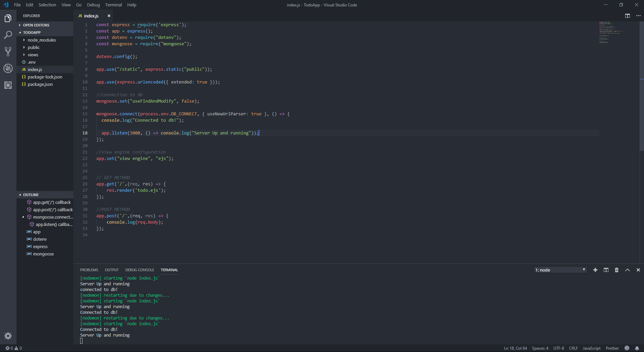
Task: Change file encoding UTF-8
Action: point(558,348)
